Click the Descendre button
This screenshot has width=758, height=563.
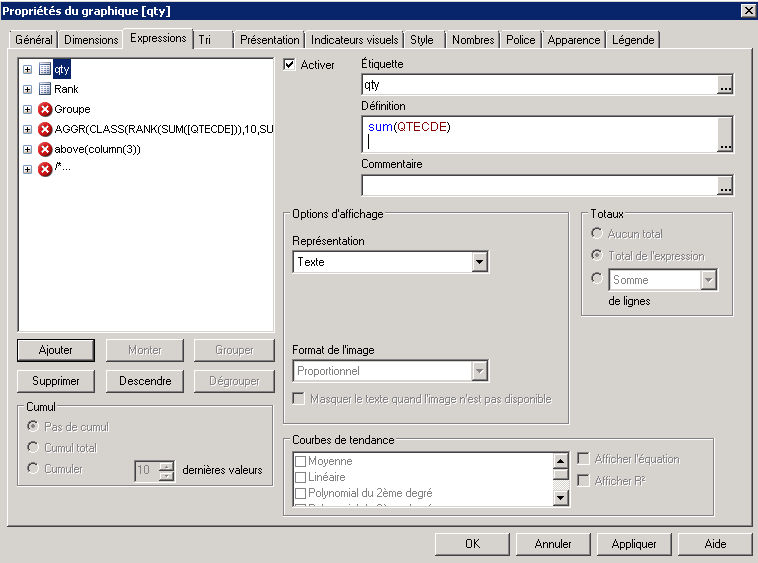(x=145, y=381)
